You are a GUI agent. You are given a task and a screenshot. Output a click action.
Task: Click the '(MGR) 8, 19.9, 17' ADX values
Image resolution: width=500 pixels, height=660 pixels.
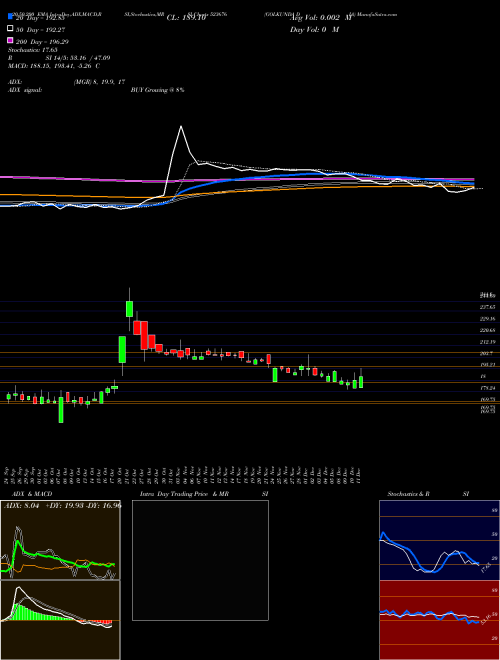(99, 82)
